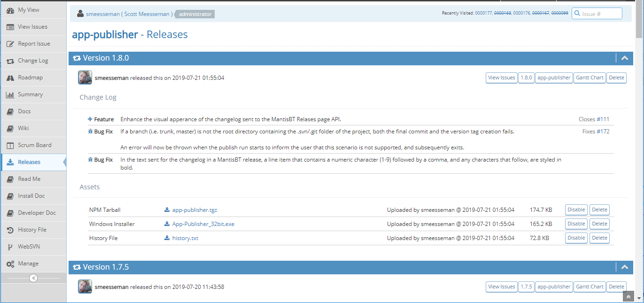This screenshot has height=303, width=644.
Task: Open the Roadmap menu item
Action: (33, 78)
